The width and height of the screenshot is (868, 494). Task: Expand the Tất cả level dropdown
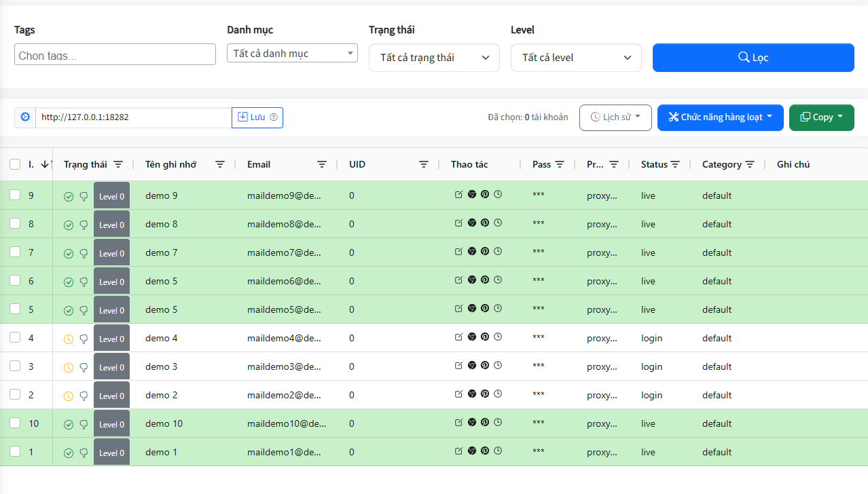point(576,58)
